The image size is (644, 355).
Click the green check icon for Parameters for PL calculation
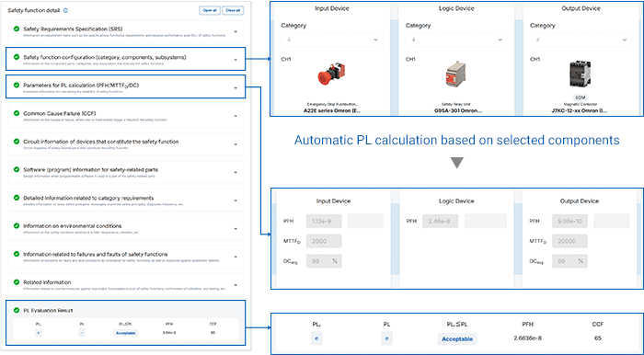tap(17, 85)
